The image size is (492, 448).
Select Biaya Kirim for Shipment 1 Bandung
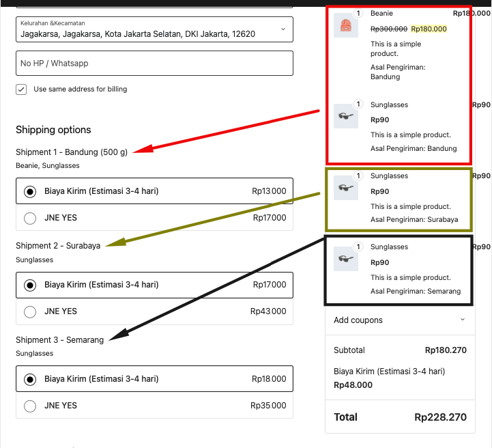(x=30, y=191)
